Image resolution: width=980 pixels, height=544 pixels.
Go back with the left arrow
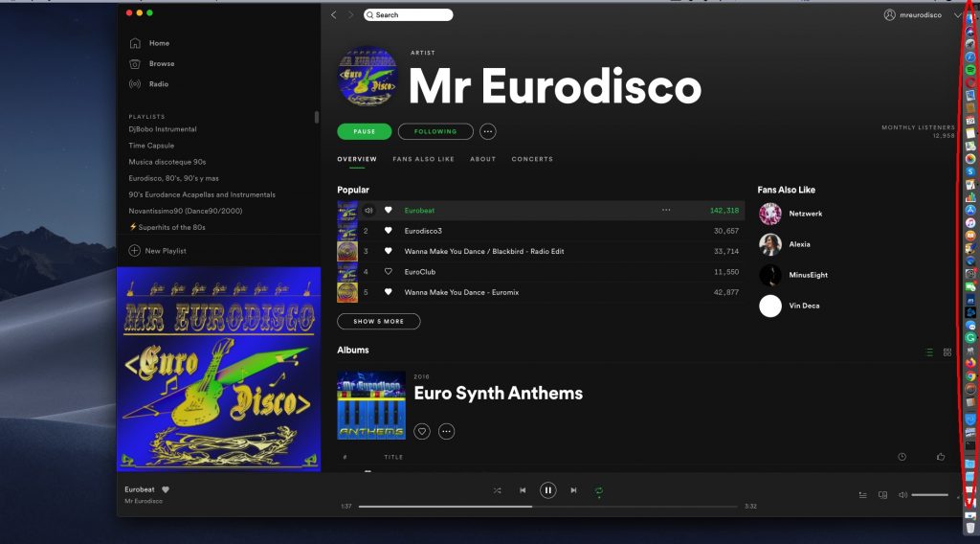(334, 15)
